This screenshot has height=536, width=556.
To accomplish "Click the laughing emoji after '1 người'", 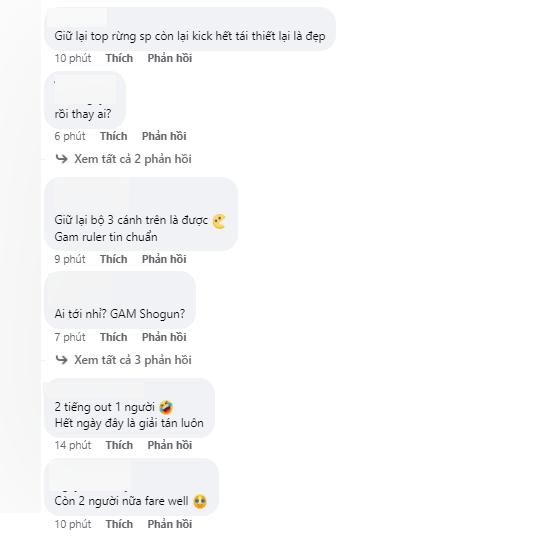I will (166, 407).
